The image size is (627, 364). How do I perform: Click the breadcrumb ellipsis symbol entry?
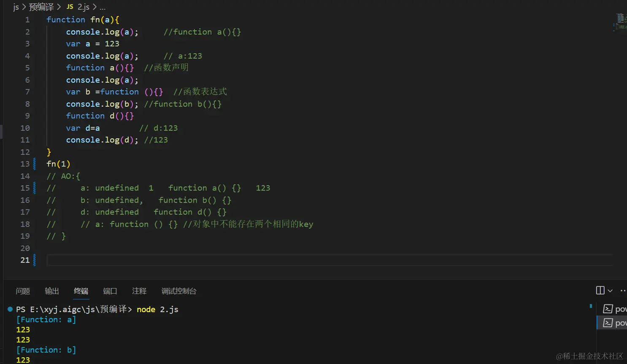103,7
